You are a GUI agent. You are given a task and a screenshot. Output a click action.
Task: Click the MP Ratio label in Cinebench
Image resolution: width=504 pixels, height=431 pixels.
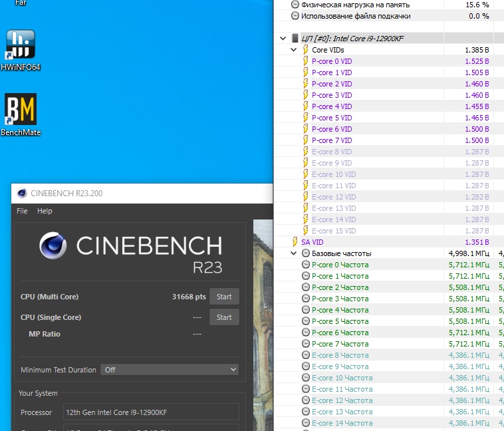pos(45,334)
